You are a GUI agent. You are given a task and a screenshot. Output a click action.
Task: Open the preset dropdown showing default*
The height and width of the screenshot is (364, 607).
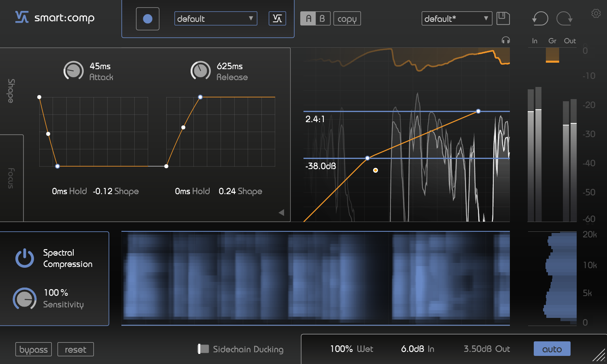(x=456, y=18)
